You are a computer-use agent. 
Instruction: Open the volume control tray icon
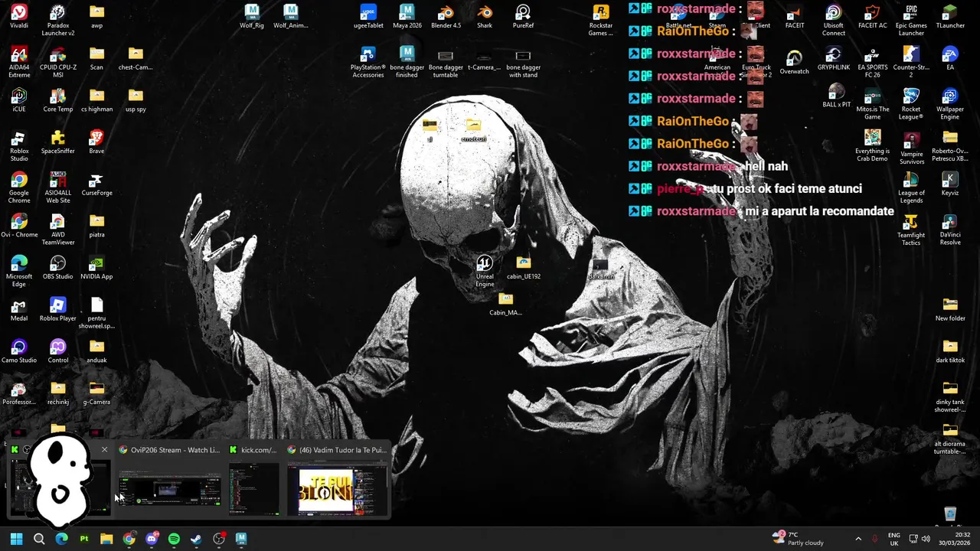click(926, 539)
